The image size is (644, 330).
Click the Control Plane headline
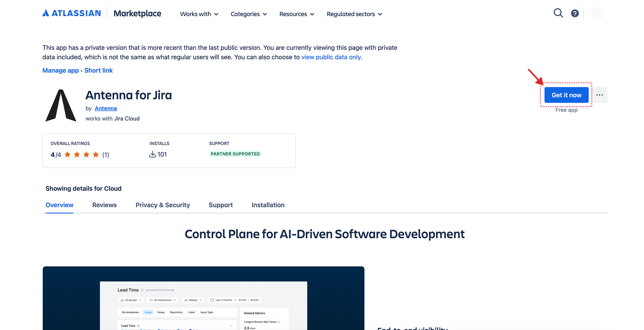click(x=325, y=234)
